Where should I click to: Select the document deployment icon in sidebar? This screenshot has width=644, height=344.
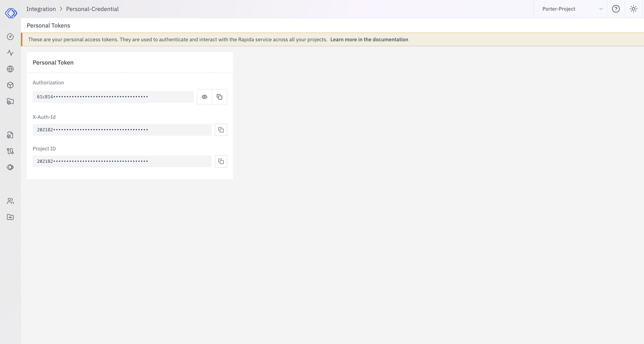coord(10,135)
